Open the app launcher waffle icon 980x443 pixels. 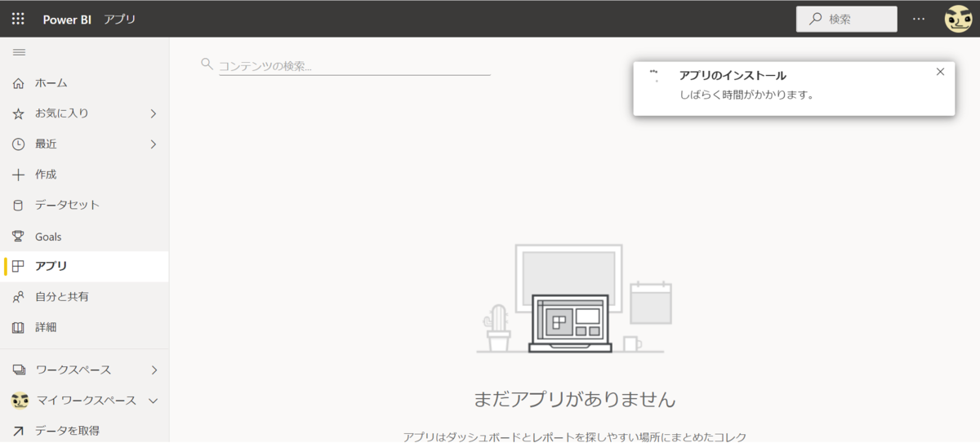(x=18, y=18)
